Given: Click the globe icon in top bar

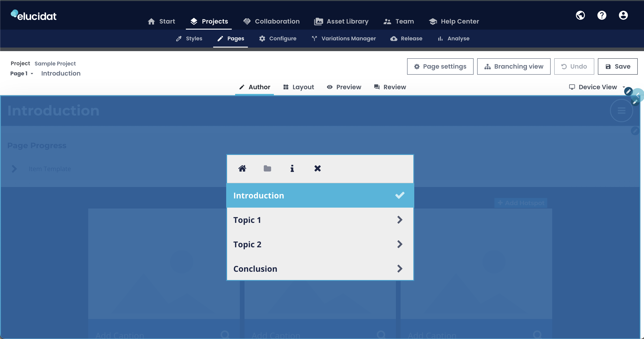Looking at the screenshot, I should pyautogui.click(x=580, y=15).
